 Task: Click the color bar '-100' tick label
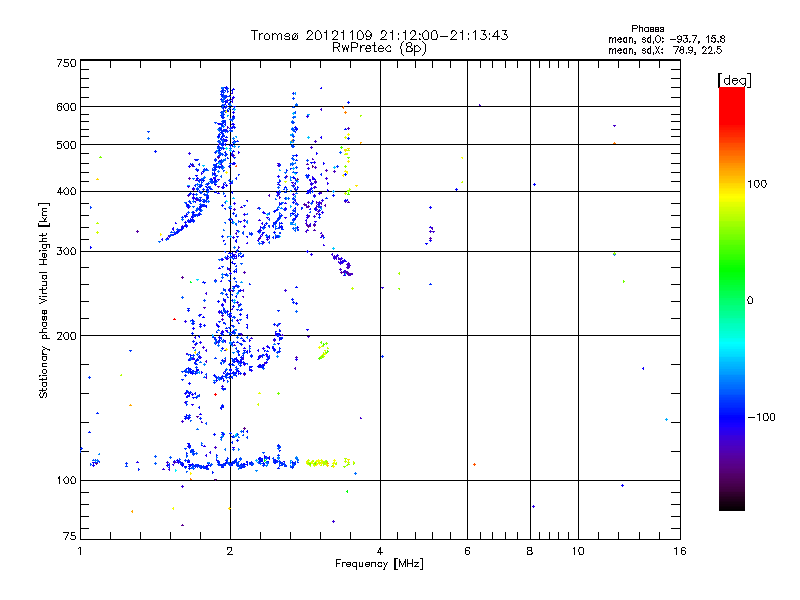coord(761,417)
